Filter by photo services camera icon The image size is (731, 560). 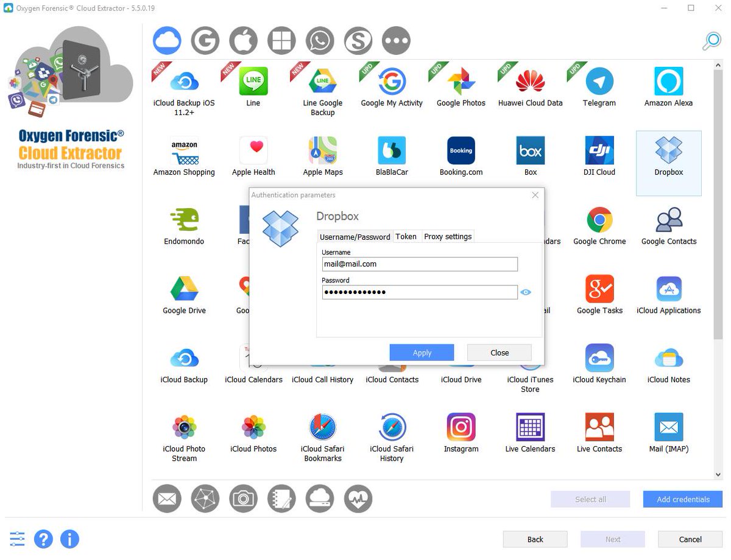point(244,499)
